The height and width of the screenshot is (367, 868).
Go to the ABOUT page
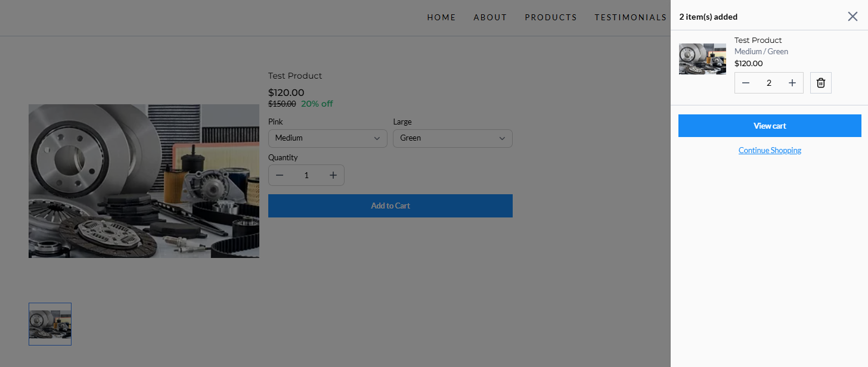coord(490,17)
